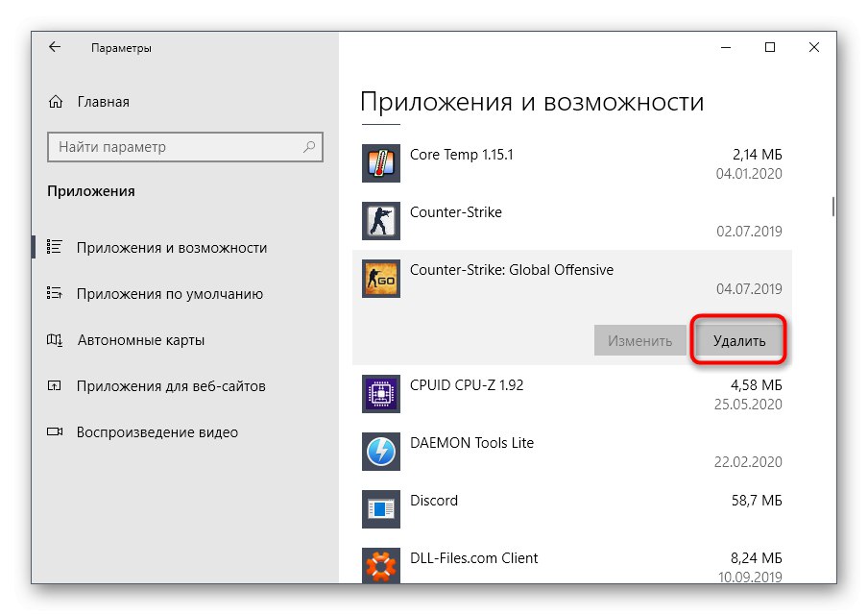
Task: Open Приложения по умолчанию section
Action: tap(169, 294)
